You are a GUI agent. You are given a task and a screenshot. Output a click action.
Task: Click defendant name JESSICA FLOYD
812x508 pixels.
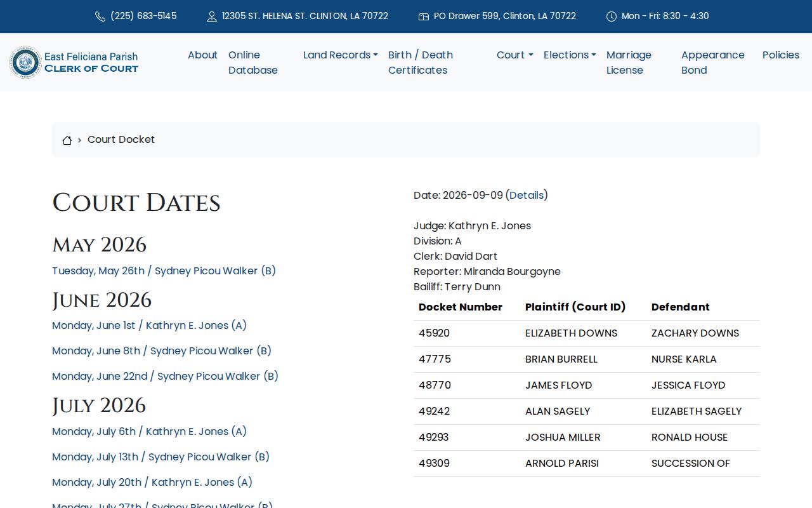coord(688,385)
